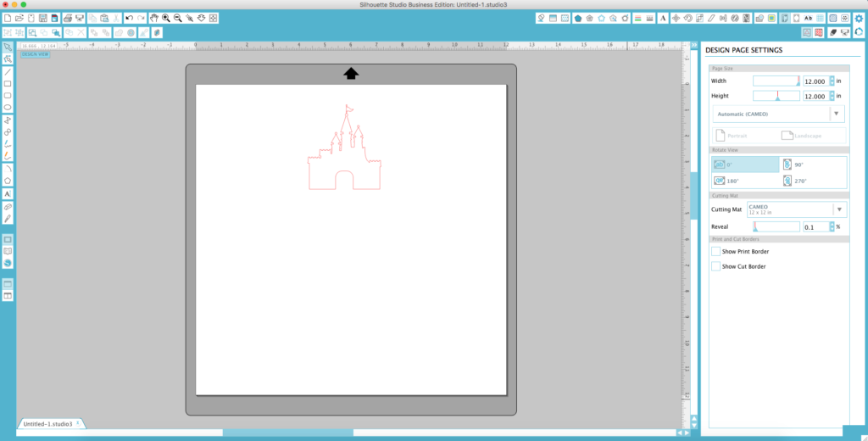Open the Automatic (CAMEO) page size dropdown
868x441 pixels.
click(778, 114)
